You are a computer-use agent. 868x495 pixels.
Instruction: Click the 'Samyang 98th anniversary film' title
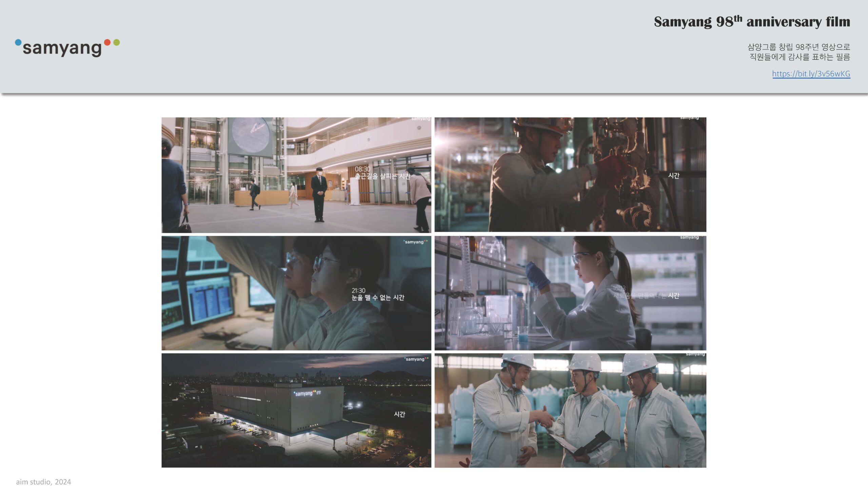(x=752, y=22)
